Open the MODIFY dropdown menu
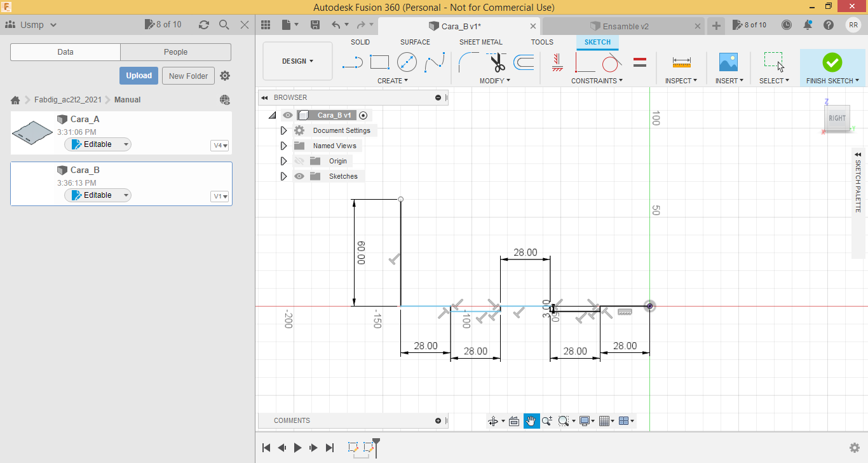 (x=495, y=81)
